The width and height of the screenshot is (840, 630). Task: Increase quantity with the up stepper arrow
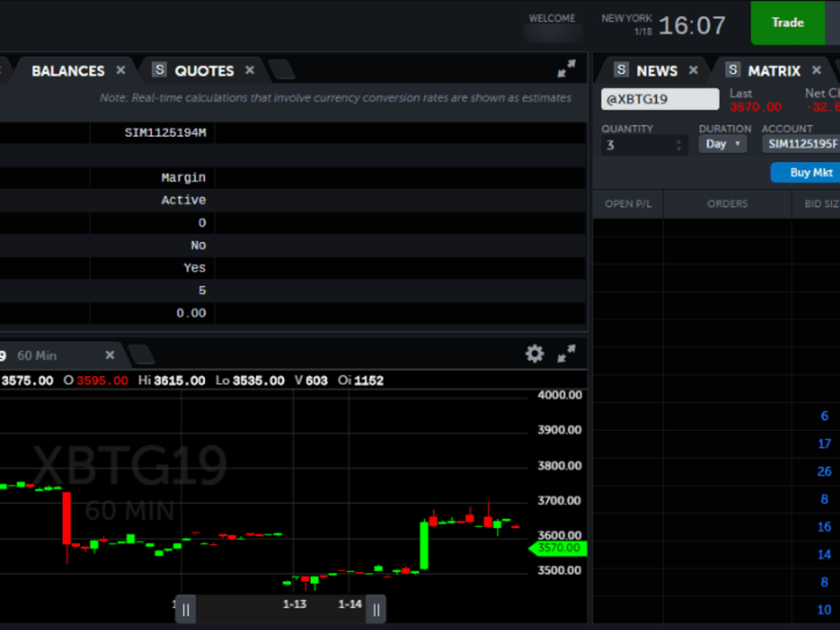pyautogui.click(x=679, y=141)
